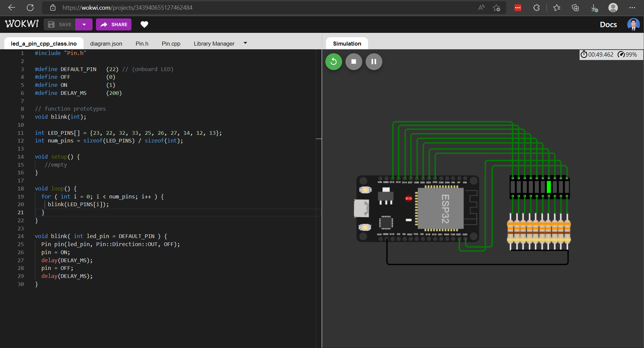Click the first delay(DELAY_MS); on line 27
644x348 pixels.
point(67,260)
